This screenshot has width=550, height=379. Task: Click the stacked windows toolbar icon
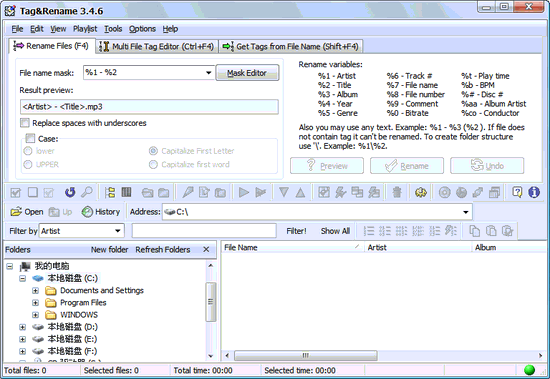coord(495,192)
